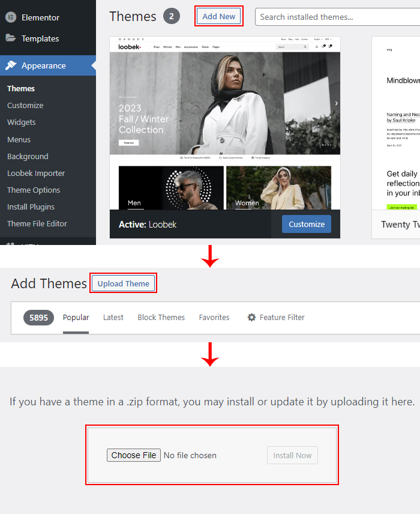
Task: Click the Upload Theme button
Action: click(x=123, y=283)
